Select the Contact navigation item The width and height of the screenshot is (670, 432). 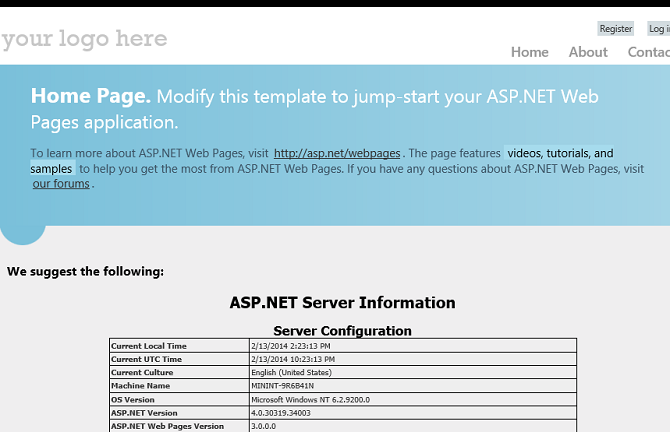click(648, 52)
